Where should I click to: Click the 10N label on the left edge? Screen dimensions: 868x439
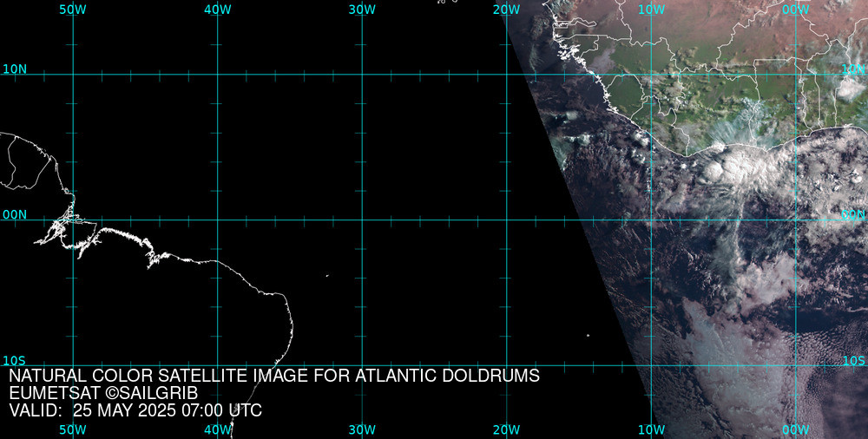[x=15, y=69]
